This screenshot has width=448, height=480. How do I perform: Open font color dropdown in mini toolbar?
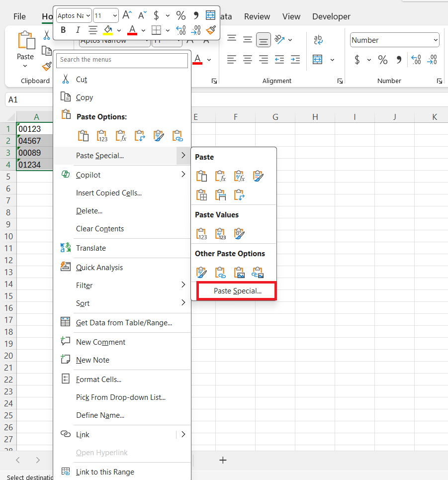pos(143,30)
